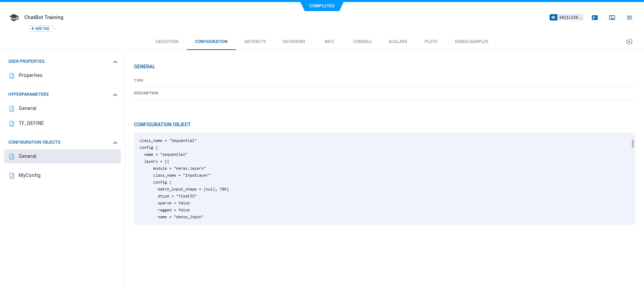Open the details view icon
The height and width of the screenshot is (288, 644).
click(595, 18)
